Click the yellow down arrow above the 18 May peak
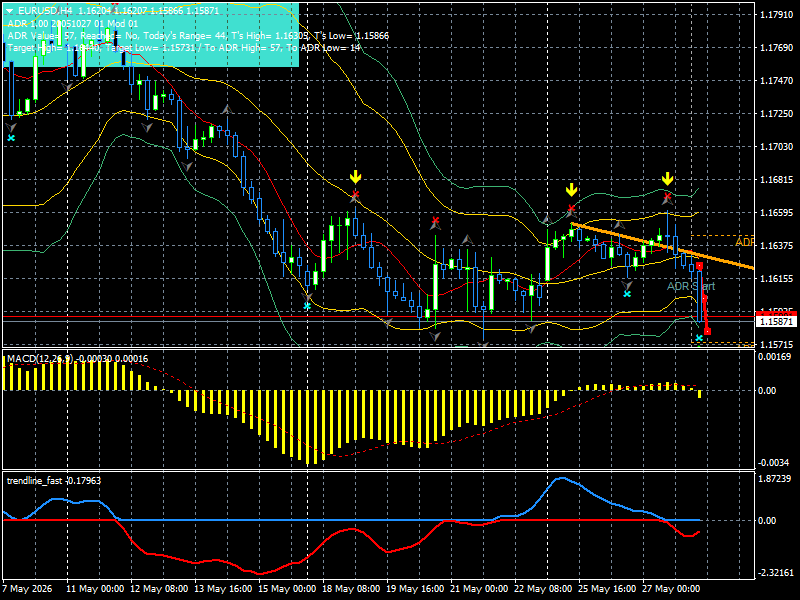Image resolution: width=800 pixels, height=600 pixels. pos(356,178)
